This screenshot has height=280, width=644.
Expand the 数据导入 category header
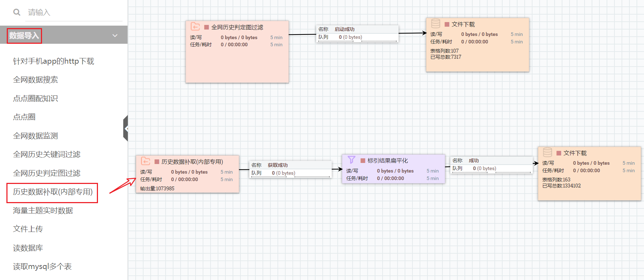24,36
